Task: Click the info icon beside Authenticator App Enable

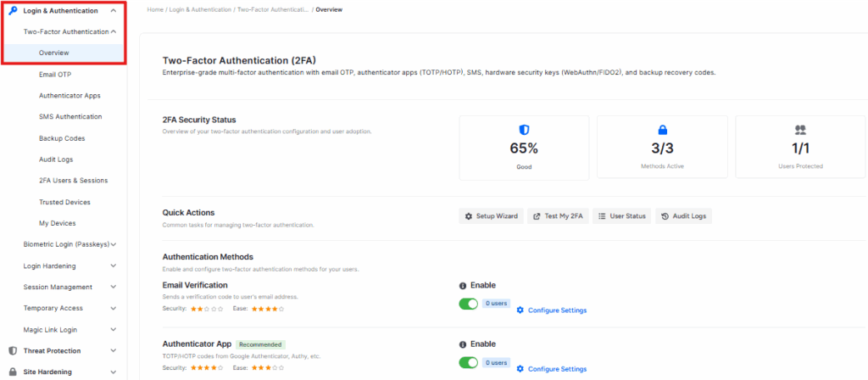Action: (x=463, y=344)
